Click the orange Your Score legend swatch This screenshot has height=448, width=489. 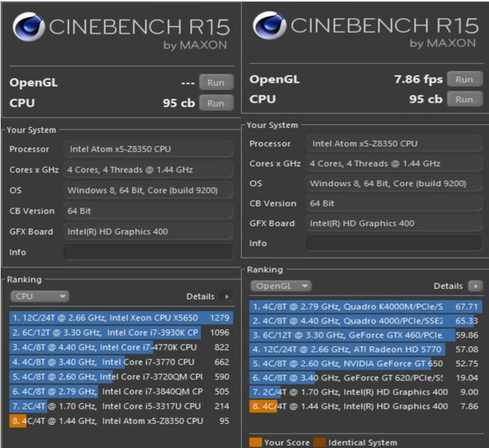click(x=255, y=442)
